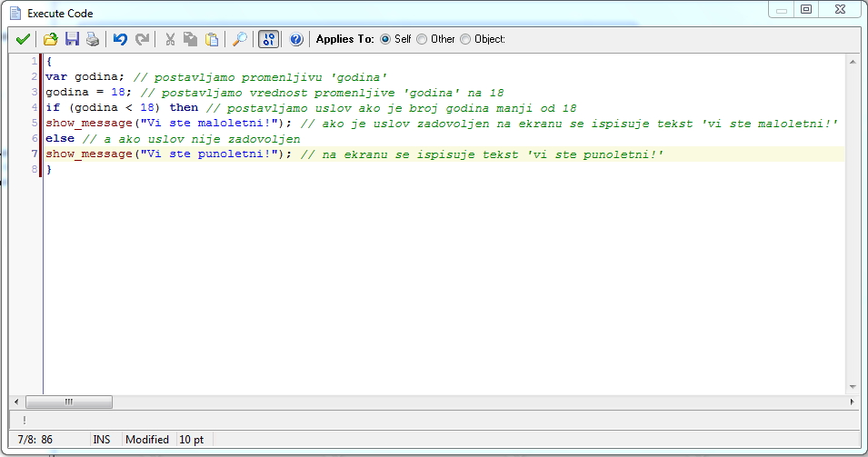Image resolution: width=868 pixels, height=457 pixels.
Task: Click the '10 pt' font size status
Action: 191,440
